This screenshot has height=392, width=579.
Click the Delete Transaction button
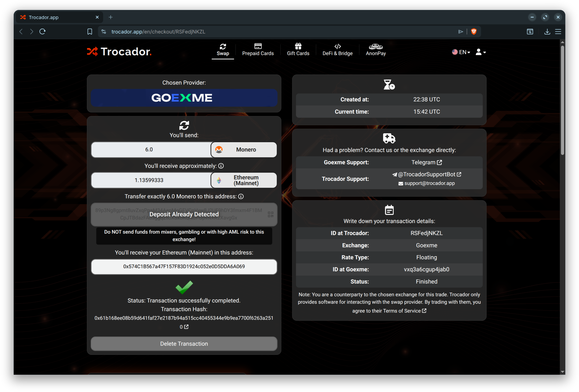click(184, 344)
